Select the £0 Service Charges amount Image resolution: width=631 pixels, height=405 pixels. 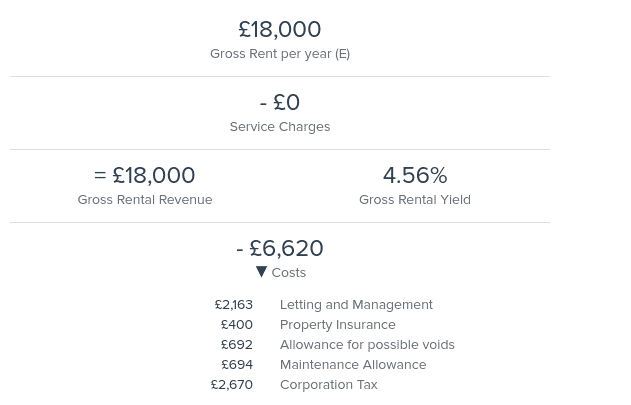[x=280, y=102]
